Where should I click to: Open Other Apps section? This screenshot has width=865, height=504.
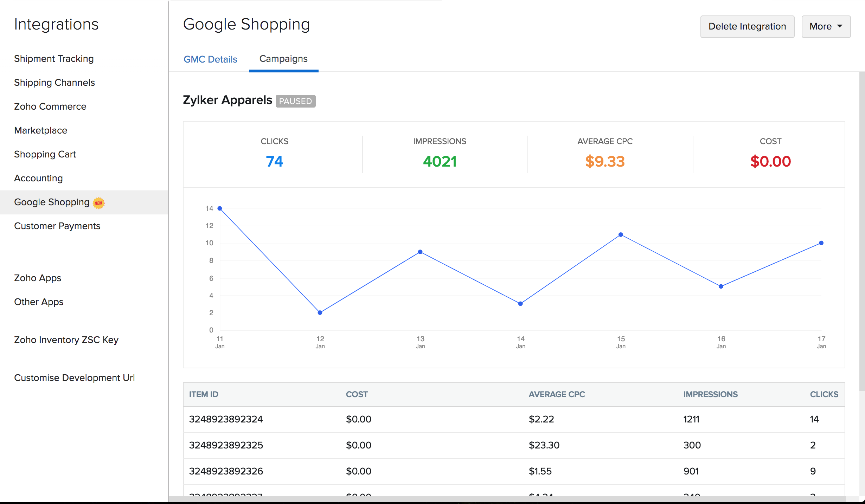(x=39, y=302)
